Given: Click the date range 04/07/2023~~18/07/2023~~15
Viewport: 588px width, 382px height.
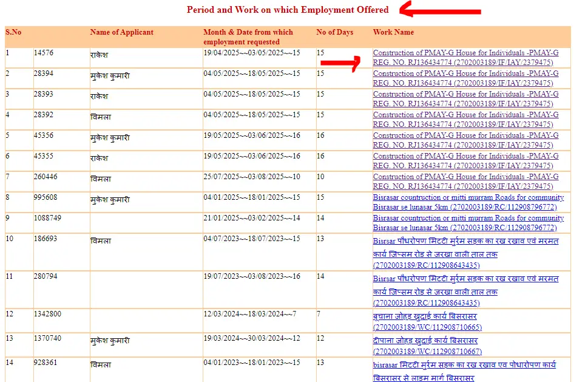Looking at the screenshot, I should (252, 239).
